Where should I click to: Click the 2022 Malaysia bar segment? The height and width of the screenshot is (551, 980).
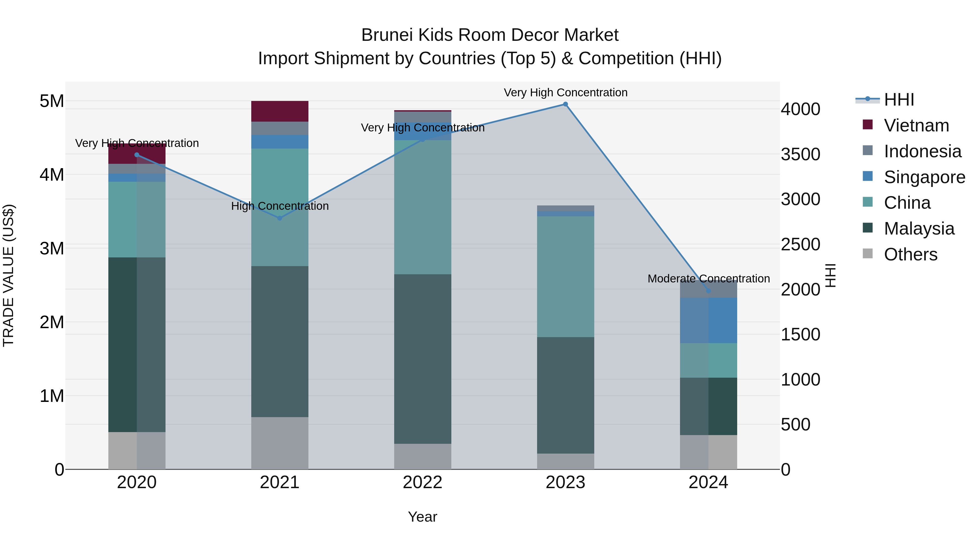tap(422, 359)
